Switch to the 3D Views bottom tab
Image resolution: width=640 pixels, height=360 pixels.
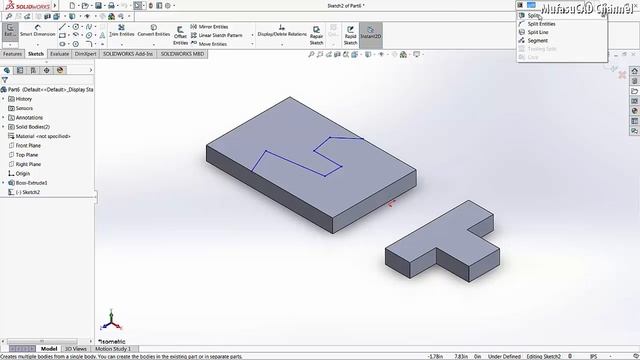click(x=76, y=349)
